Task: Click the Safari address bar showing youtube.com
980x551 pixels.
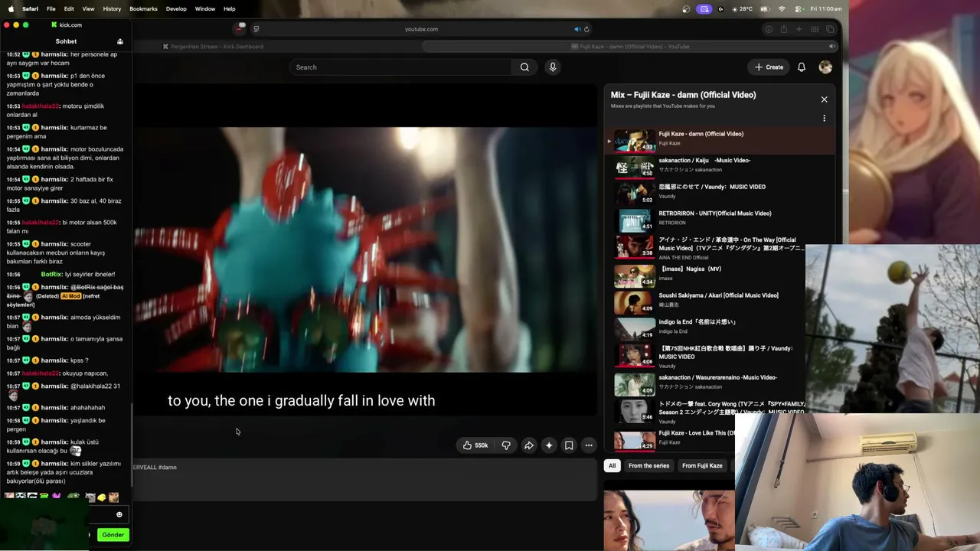Action: click(421, 29)
